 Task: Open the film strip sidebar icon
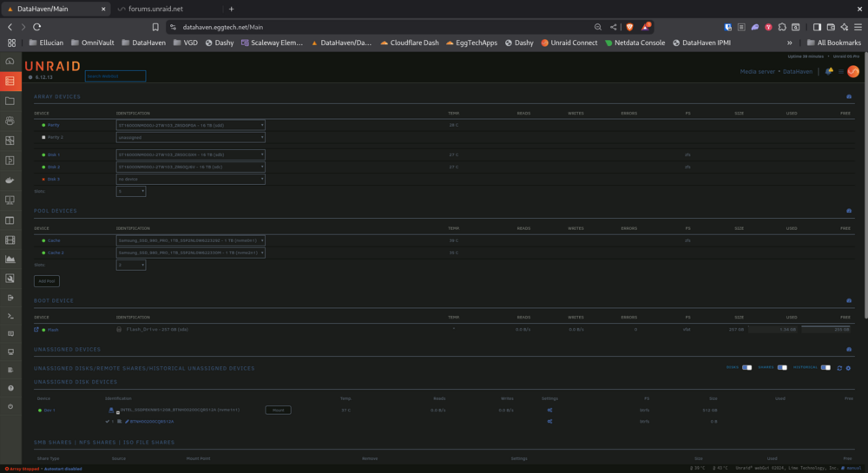(x=10, y=240)
